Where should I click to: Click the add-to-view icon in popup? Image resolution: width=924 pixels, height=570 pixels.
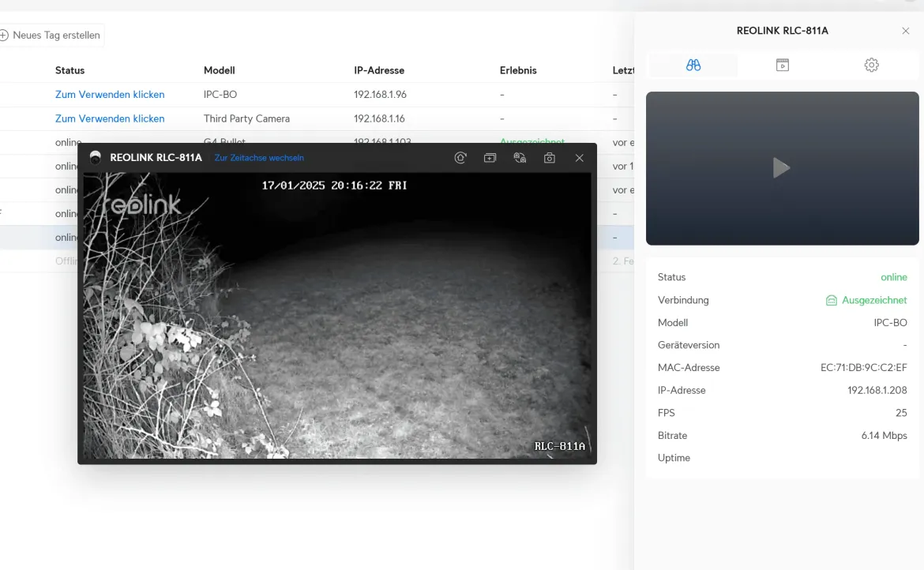point(490,158)
